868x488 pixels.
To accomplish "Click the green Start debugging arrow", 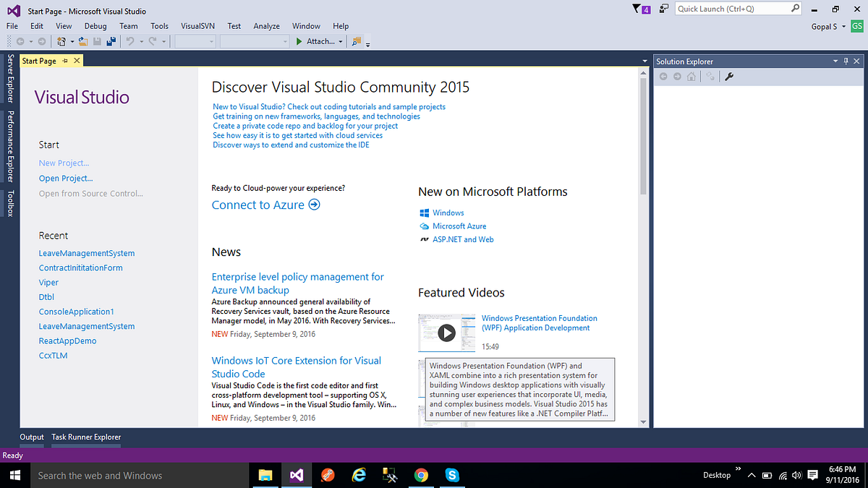I will tap(299, 42).
